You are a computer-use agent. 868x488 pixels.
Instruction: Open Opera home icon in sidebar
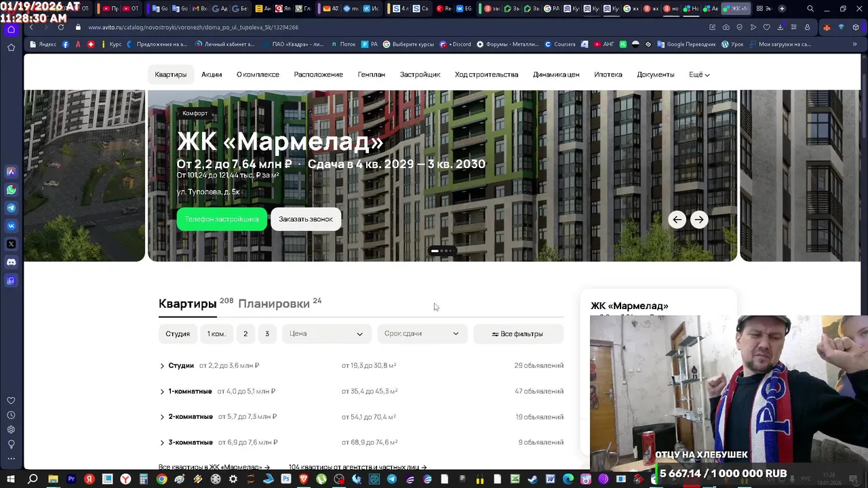click(x=11, y=29)
